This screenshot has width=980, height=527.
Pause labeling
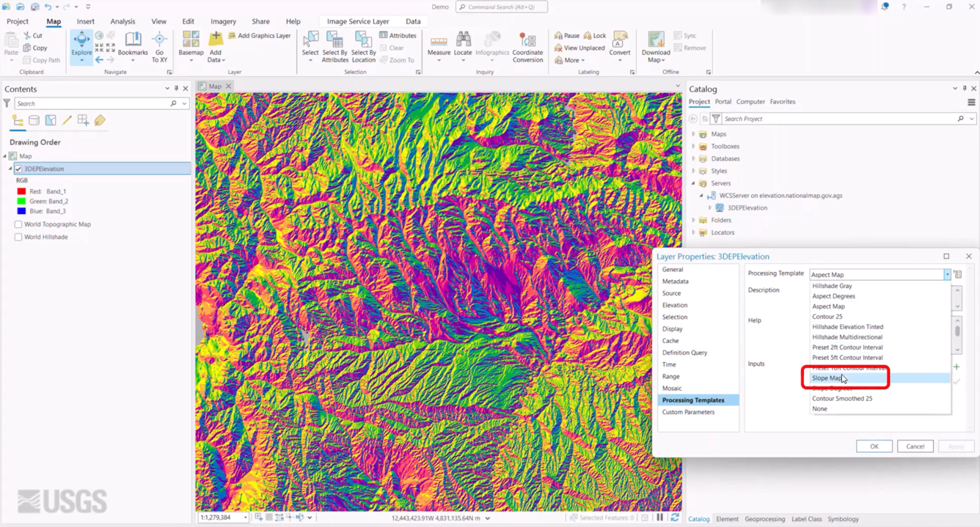567,35
